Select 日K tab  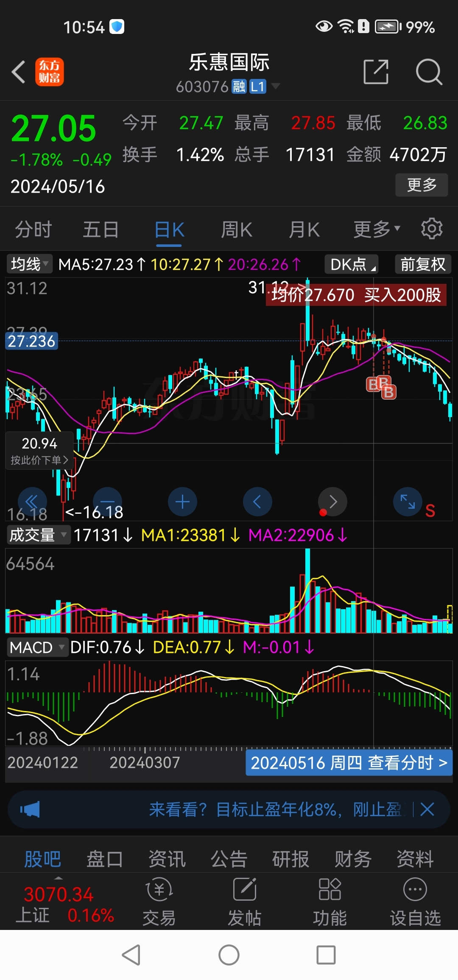[x=169, y=230]
